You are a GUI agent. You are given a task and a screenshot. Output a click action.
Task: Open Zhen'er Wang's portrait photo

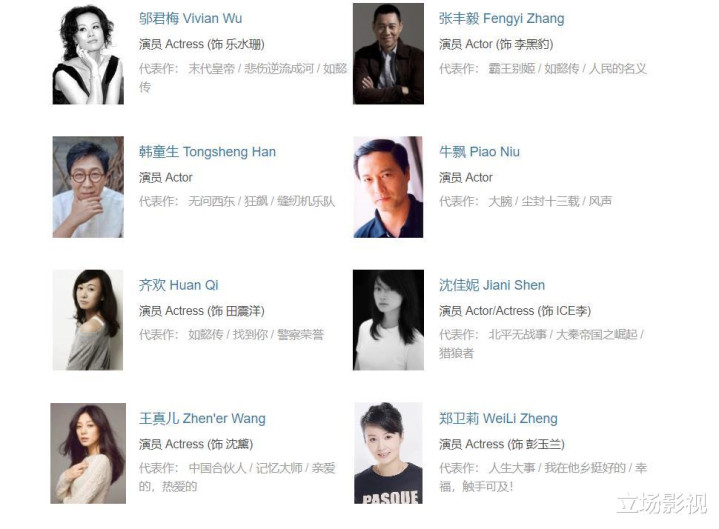[x=88, y=453]
